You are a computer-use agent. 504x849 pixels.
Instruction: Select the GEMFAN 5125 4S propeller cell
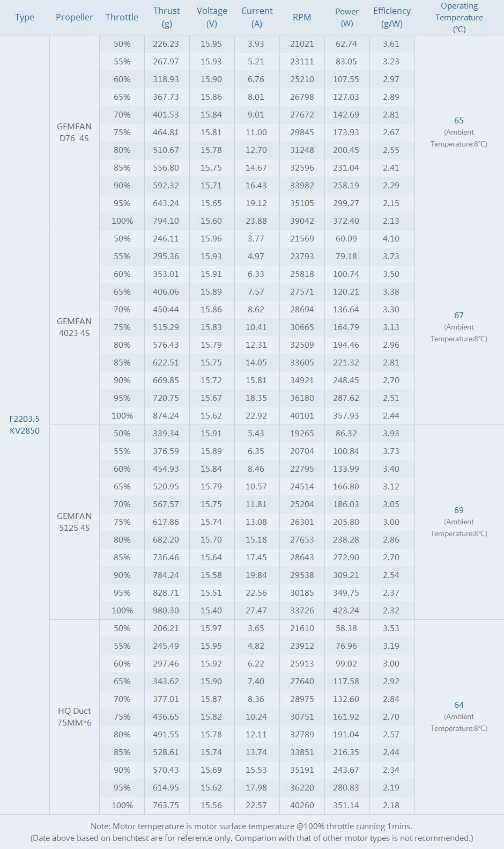[x=74, y=522]
